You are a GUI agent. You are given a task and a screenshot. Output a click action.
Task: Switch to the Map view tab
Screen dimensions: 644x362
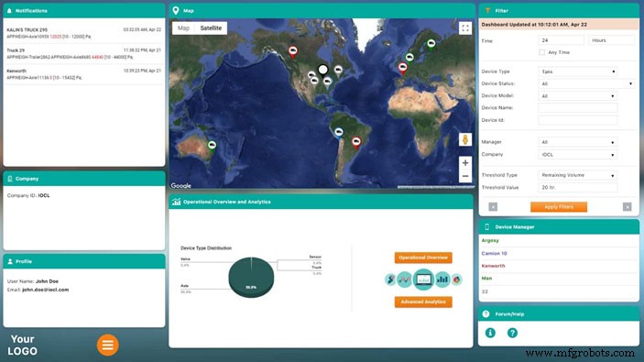(183, 27)
